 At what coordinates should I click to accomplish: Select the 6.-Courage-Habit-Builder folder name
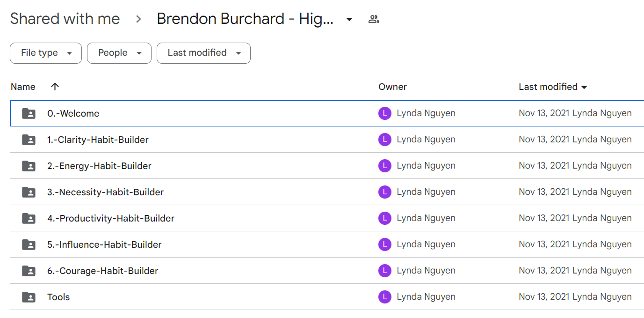[102, 271]
